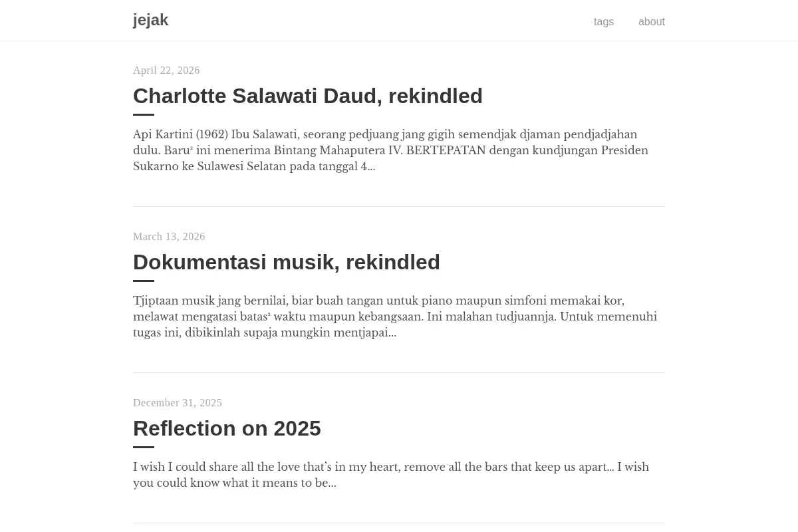798x532 pixels.
Task: Click the short underline beneath Dokumentasi musik title
Action: 144,281
